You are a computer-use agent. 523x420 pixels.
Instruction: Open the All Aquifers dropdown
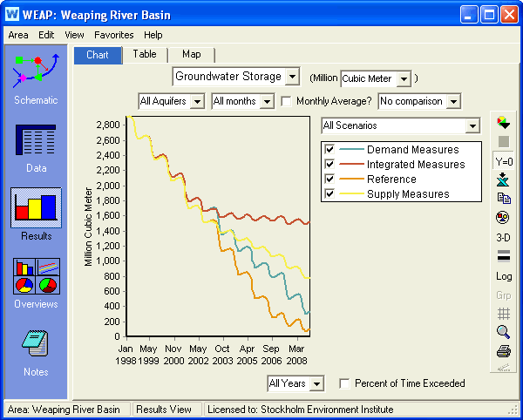pyautogui.click(x=197, y=101)
